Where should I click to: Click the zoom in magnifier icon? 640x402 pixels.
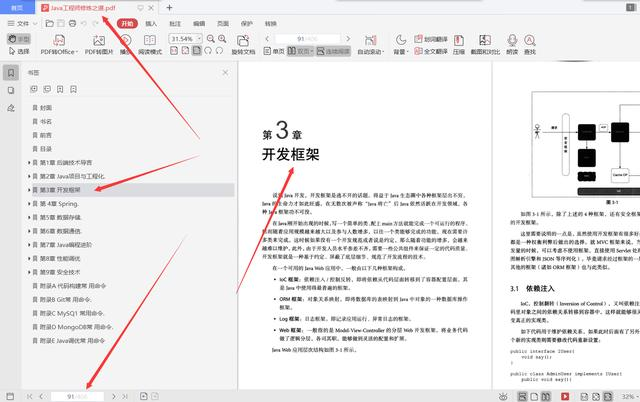coord(222,38)
